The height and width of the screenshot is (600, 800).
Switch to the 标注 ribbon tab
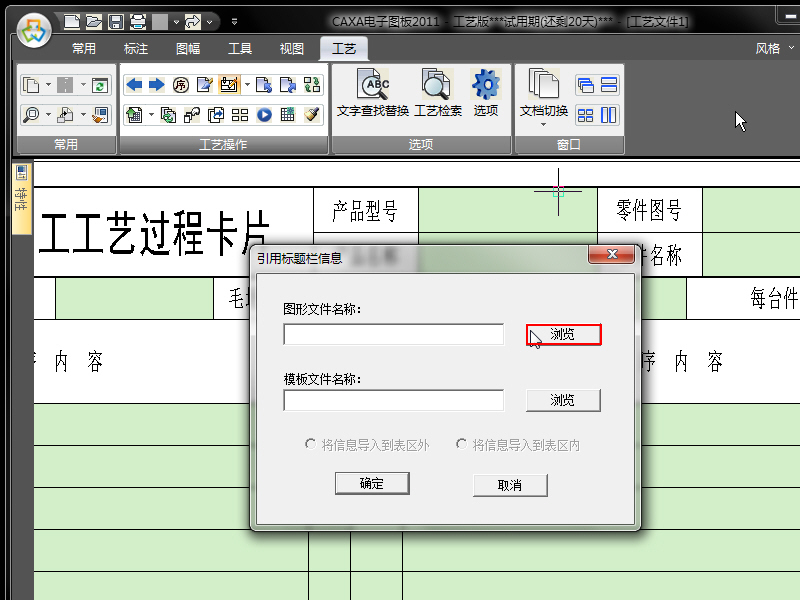[137, 48]
